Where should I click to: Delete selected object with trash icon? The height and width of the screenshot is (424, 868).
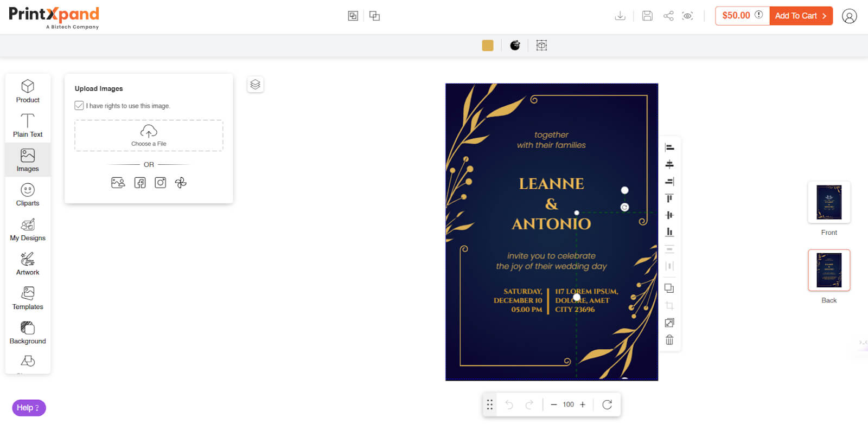tap(669, 340)
